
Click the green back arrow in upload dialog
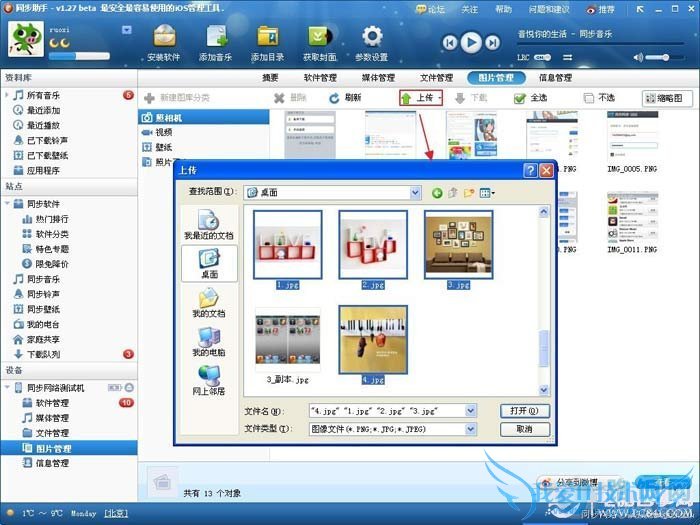(x=437, y=192)
